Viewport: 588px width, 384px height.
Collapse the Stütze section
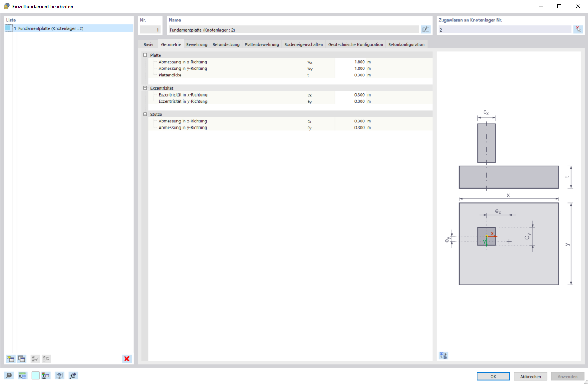pos(145,114)
